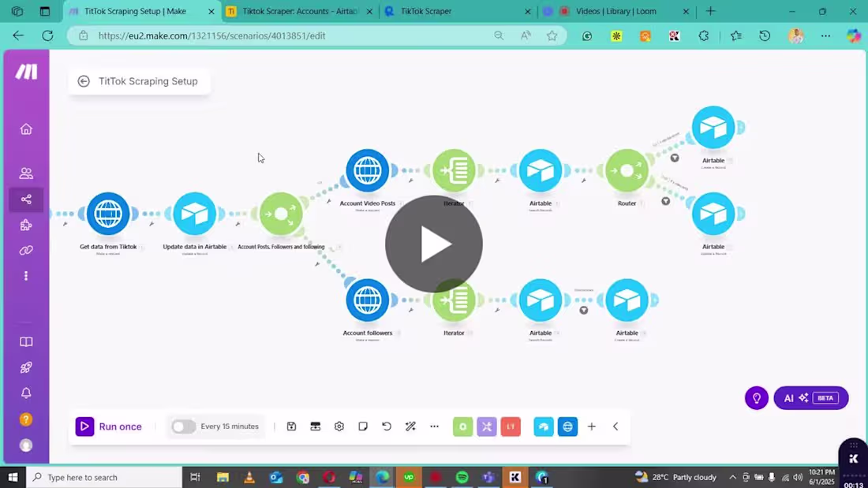Open the Windows Start menu

[x=13, y=477]
